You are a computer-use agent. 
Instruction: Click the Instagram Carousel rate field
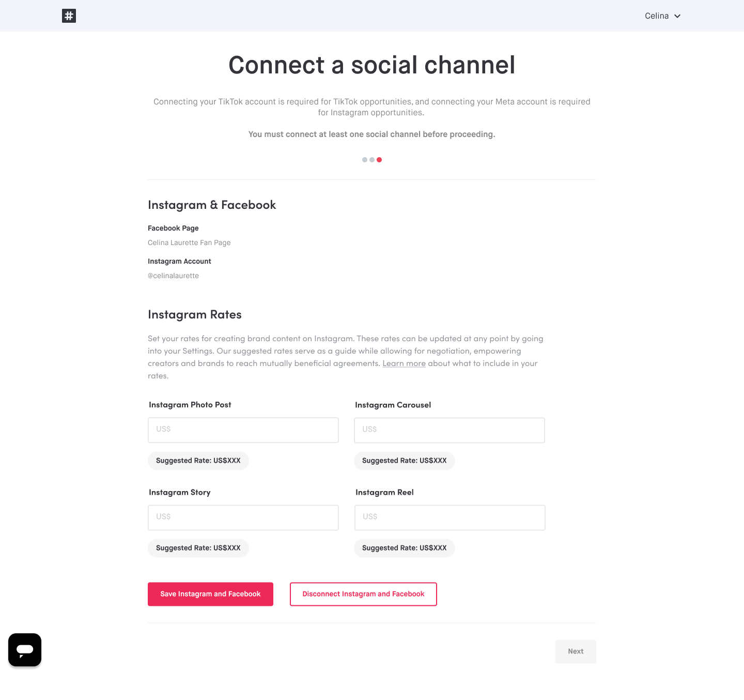(x=449, y=430)
